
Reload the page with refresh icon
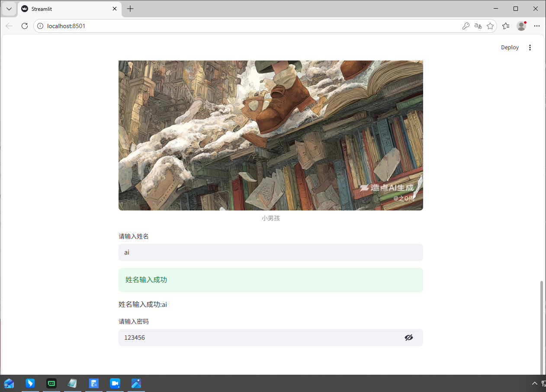(25, 26)
